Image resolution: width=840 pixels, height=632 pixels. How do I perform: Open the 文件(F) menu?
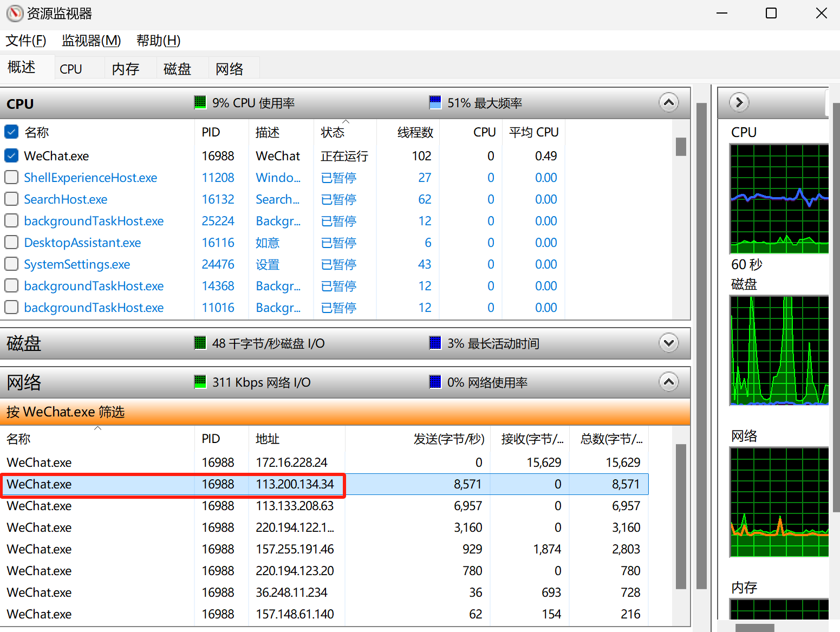click(26, 41)
